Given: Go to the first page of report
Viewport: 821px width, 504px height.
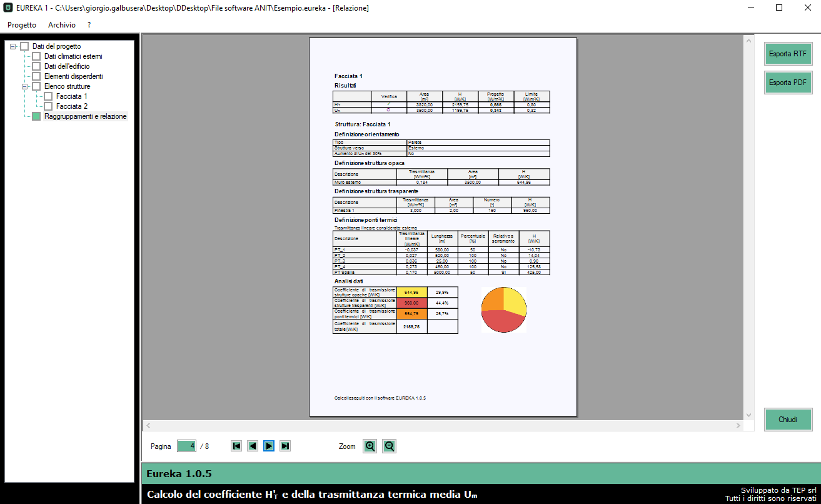Looking at the screenshot, I should click(x=236, y=446).
